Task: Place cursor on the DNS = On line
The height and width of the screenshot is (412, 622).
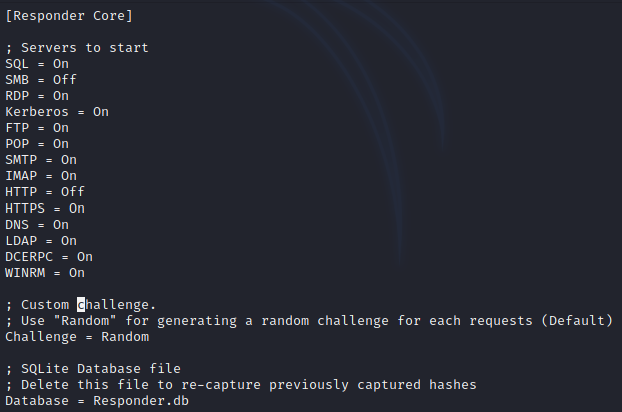Action: 37,224
